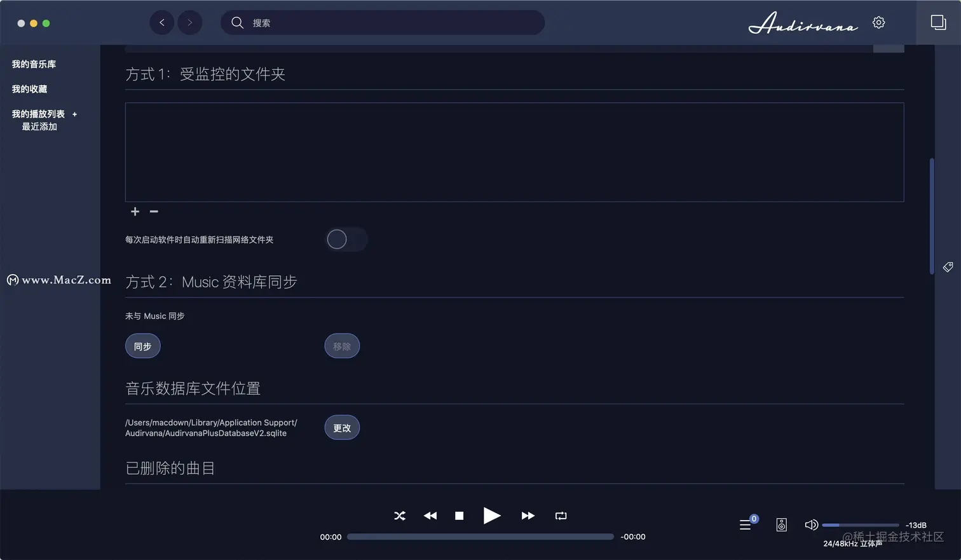Click the -13dB volume value
This screenshot has height=560, width=961.
point(916,525)
